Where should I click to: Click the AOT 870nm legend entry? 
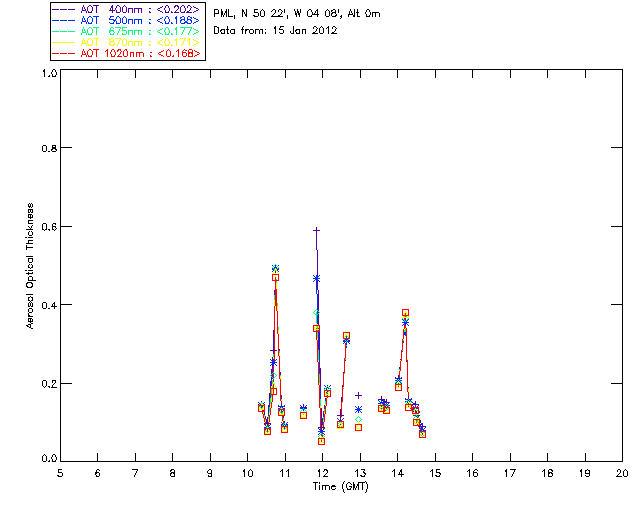tap(127, 42)
